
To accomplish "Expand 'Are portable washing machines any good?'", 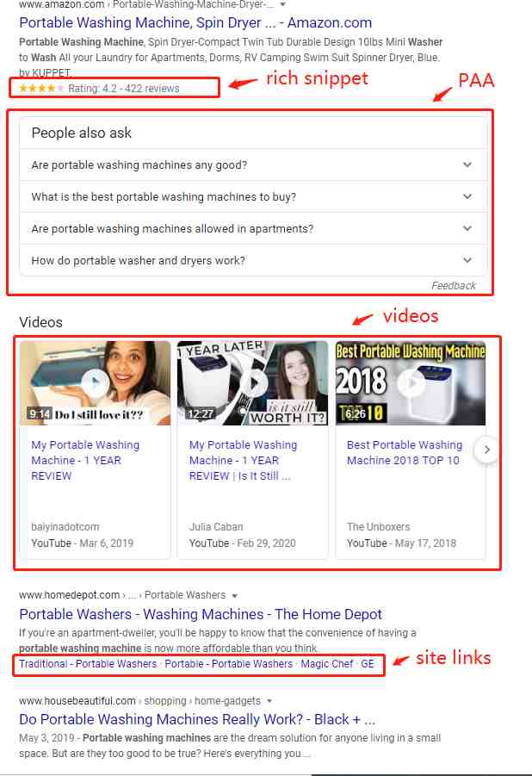I will tap(253, 165).
